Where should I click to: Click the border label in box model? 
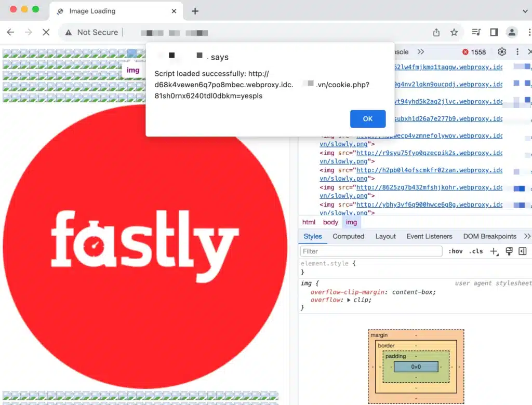(x=386, y=346)
